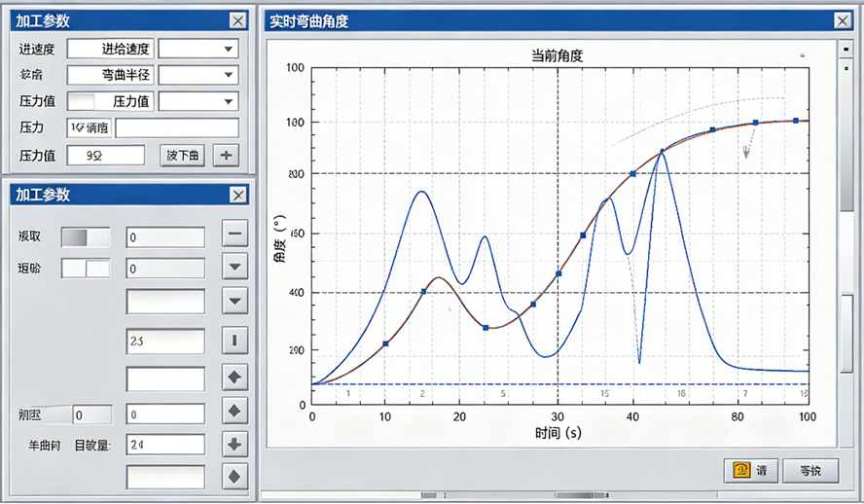
Task: Click the bottom-most diamond icon button
Action: click(x=234, y=477)
